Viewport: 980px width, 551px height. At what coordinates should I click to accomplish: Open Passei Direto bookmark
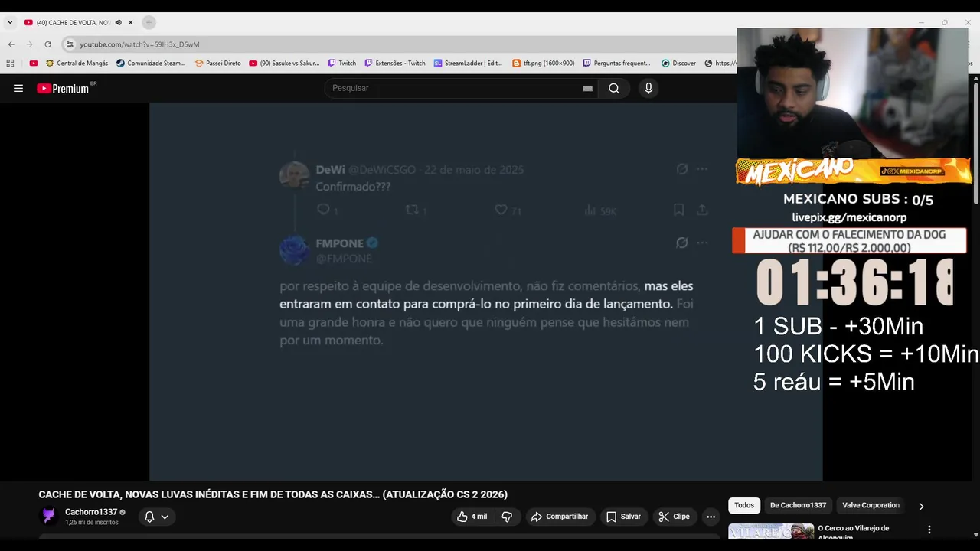[x=218, y=64]
